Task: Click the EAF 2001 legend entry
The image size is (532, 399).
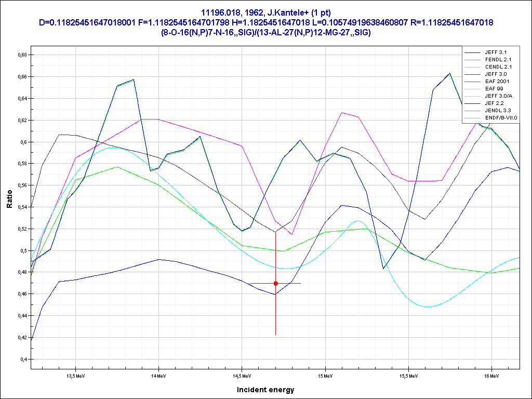Action: tap(497, 82)
